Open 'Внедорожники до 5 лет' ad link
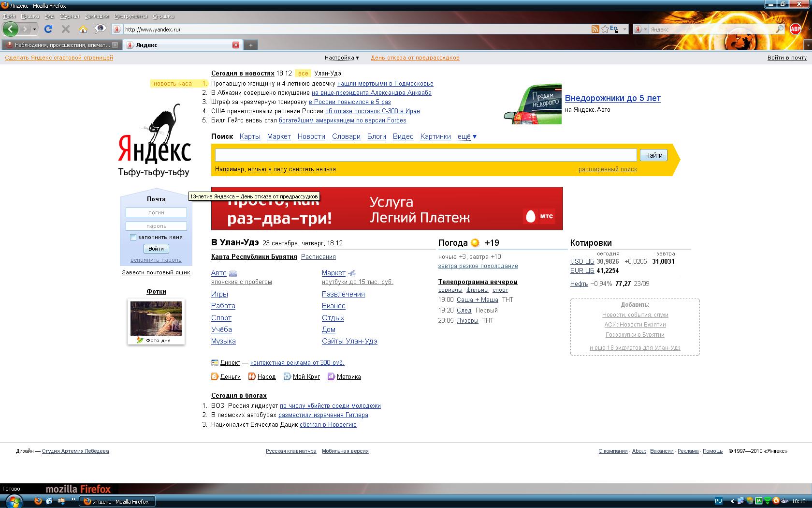 pyautogui.click(x=612, y=98)
